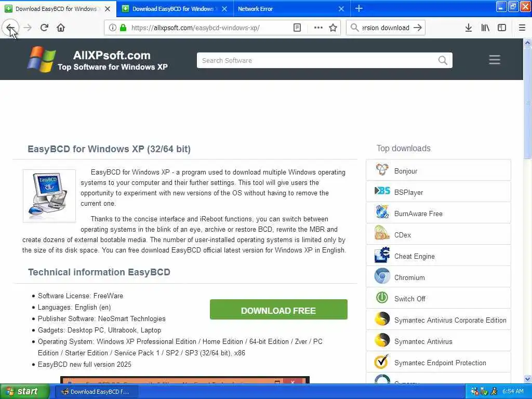Open the Chromium link
The height and width of the screenshot is (399, 532).
409,277
